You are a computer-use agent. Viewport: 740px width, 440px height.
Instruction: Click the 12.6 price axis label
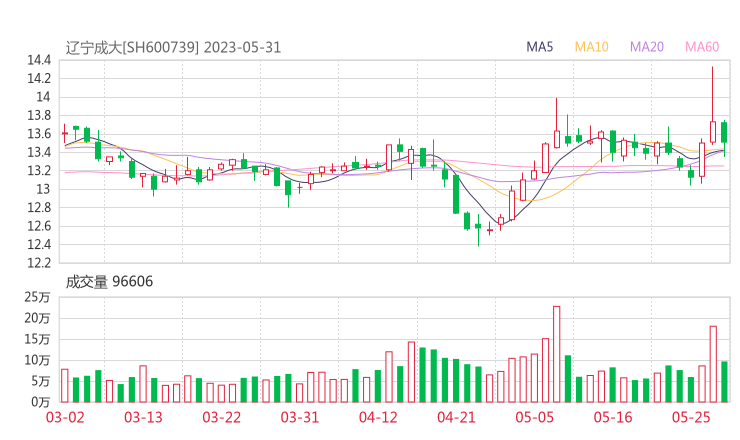coord(39,226)
